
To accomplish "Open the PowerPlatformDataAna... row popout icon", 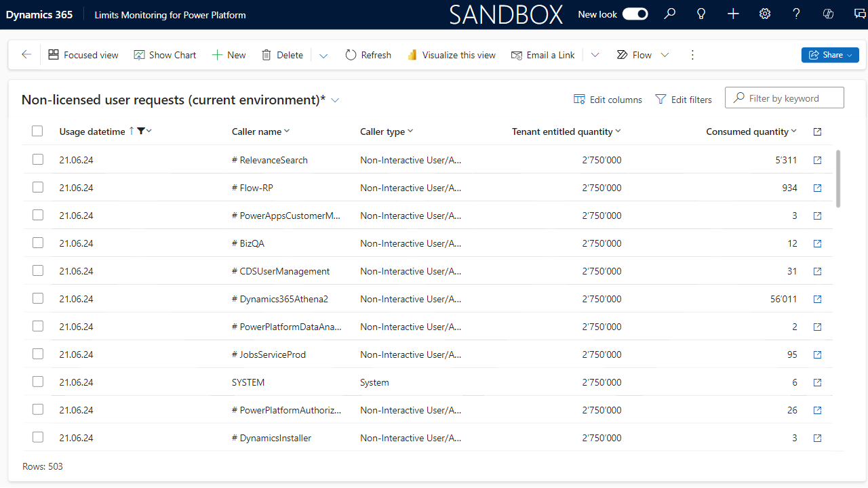I will tap(817, 327).
